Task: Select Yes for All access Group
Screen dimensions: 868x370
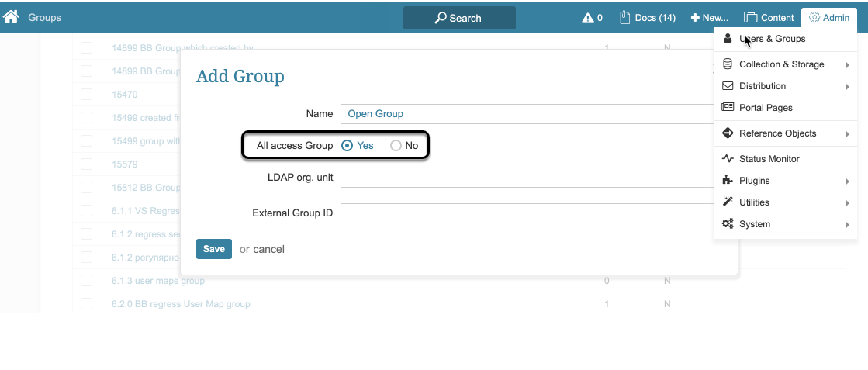Action: click(348, 146)
